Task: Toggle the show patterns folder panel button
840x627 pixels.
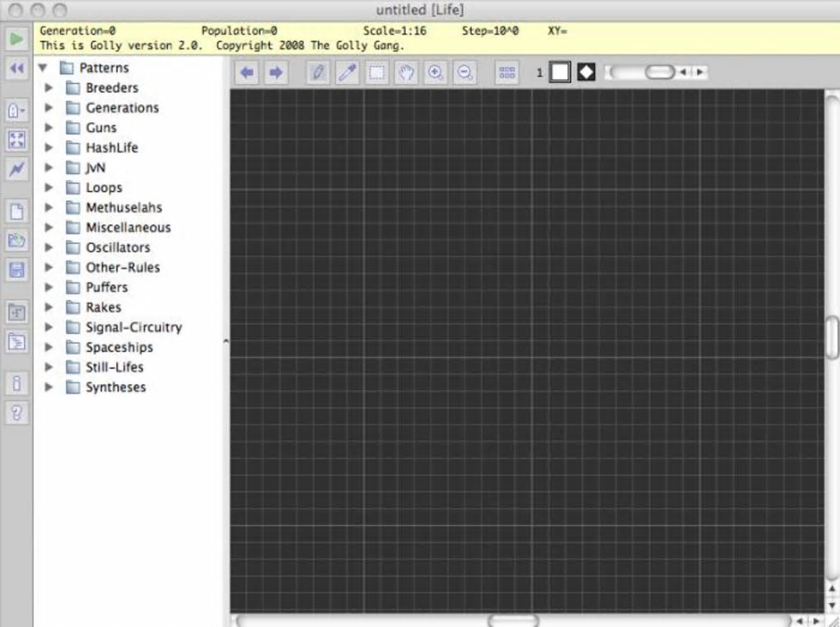Action: click(16, 312)
